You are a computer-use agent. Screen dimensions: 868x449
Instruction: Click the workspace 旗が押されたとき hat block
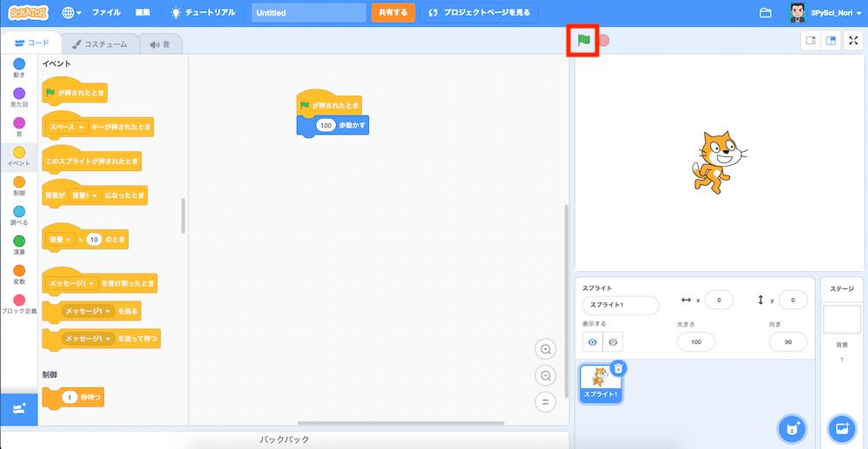[329, 103]
